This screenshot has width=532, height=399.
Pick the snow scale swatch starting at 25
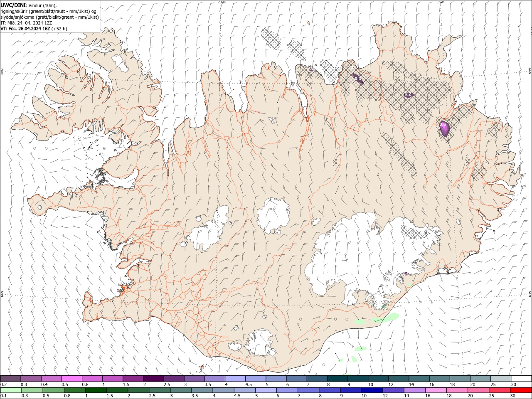coord(500,379)
